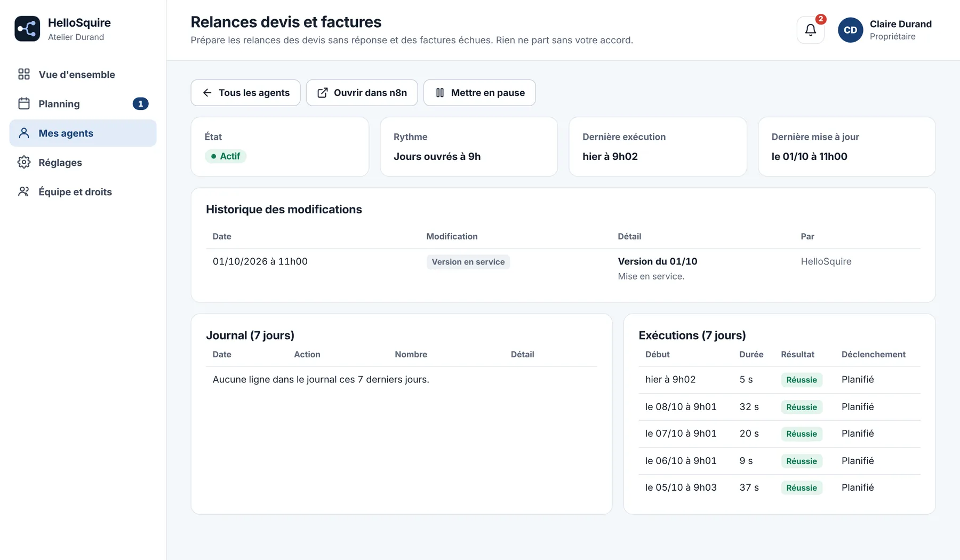Click the HelloSquire logo icon
Image resolution: width=960 pixels, height=560 pixels.
click(x=27, y=29)
